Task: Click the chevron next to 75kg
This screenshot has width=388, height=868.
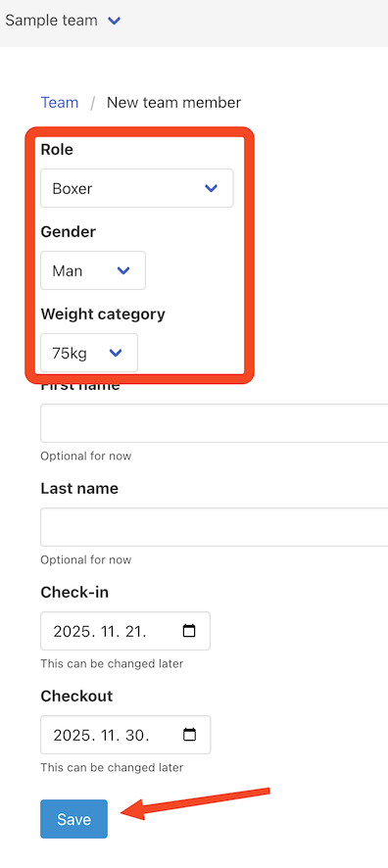Action: (x=116, y=353)
